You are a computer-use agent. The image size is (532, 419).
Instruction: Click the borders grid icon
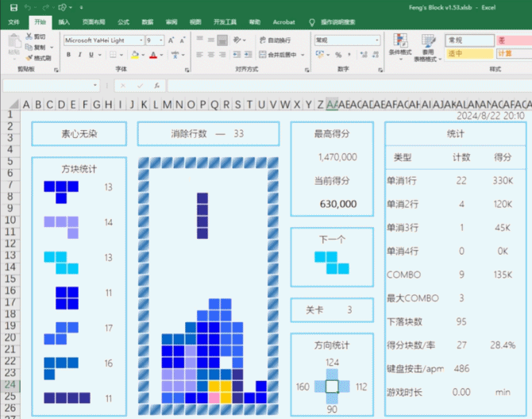(113, 55)
